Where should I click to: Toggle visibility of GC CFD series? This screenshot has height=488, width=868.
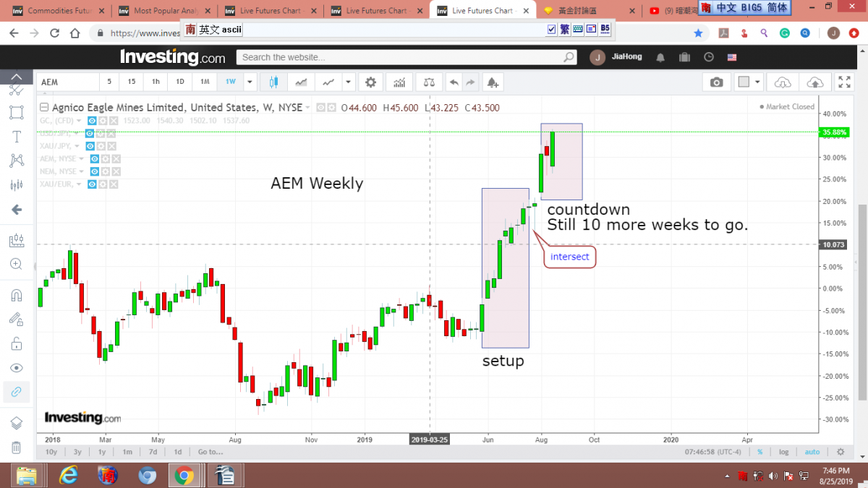click(x=92, y=121)
